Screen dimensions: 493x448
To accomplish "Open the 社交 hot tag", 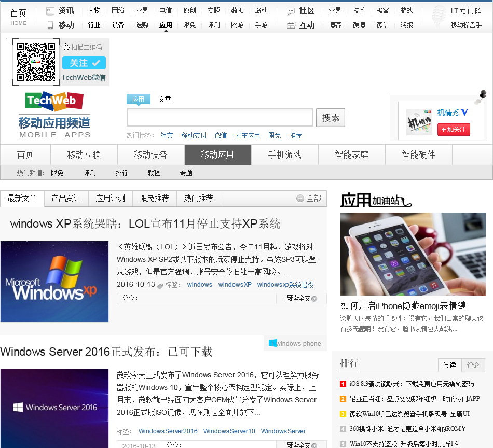I will point(167,135).
